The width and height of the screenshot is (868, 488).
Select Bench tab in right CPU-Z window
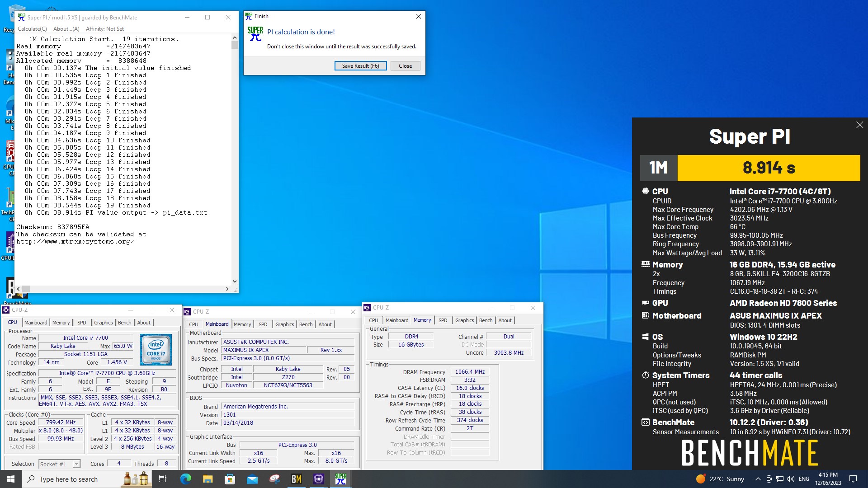(x=486, y=320)
